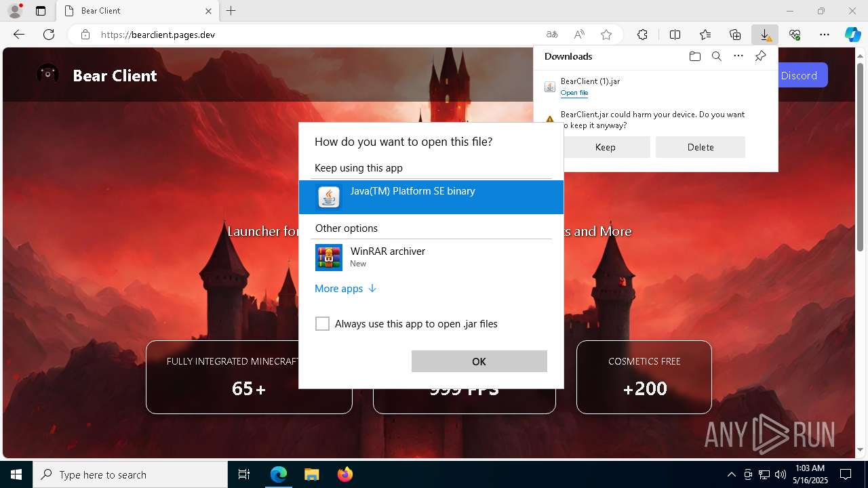Keep the flagged BearClient.jar download
Viewport: 868px width, 488px height.
(605, 147)
